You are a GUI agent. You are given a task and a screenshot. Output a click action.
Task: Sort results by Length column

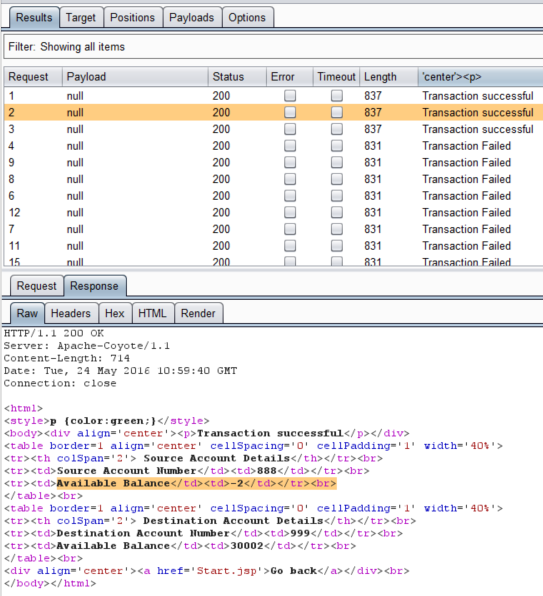(x=388, y=77)
